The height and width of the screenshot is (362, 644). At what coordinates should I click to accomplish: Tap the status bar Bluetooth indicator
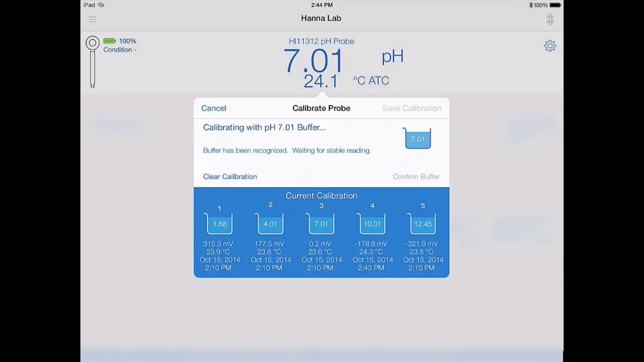531,5
